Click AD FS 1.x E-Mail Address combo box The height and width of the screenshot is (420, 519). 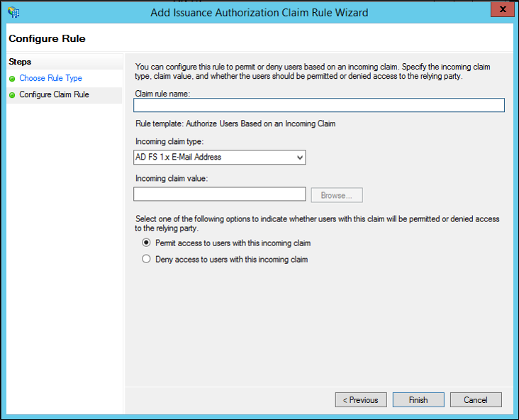click(220, 157)
